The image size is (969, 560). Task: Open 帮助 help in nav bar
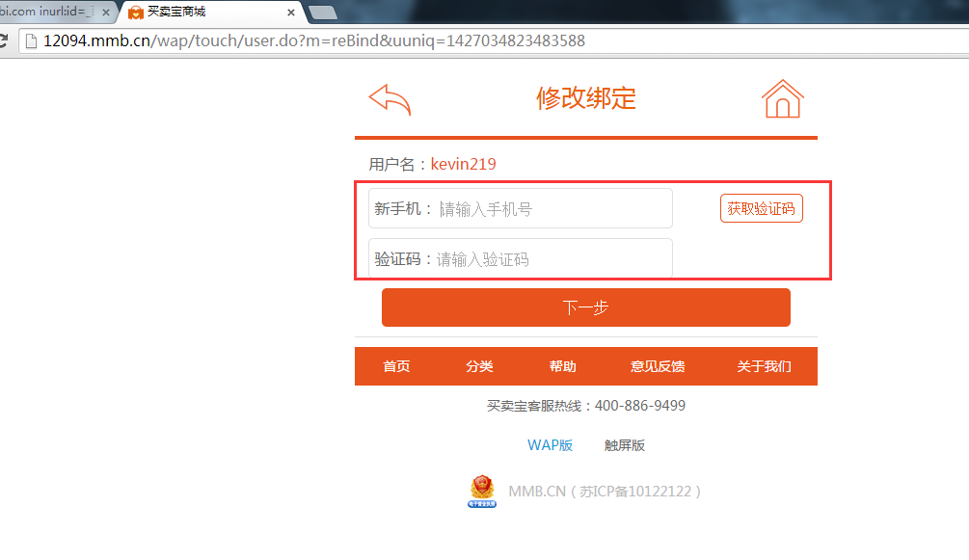[562, 366]
